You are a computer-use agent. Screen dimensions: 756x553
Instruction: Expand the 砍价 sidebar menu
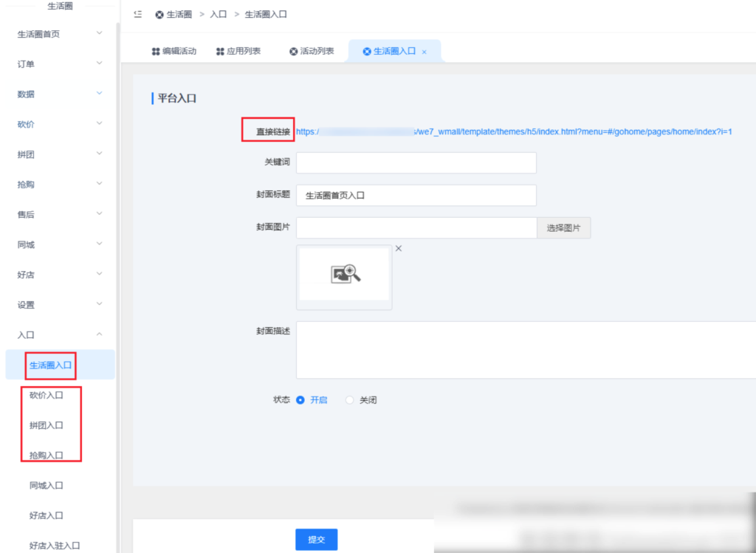[100, 124]
